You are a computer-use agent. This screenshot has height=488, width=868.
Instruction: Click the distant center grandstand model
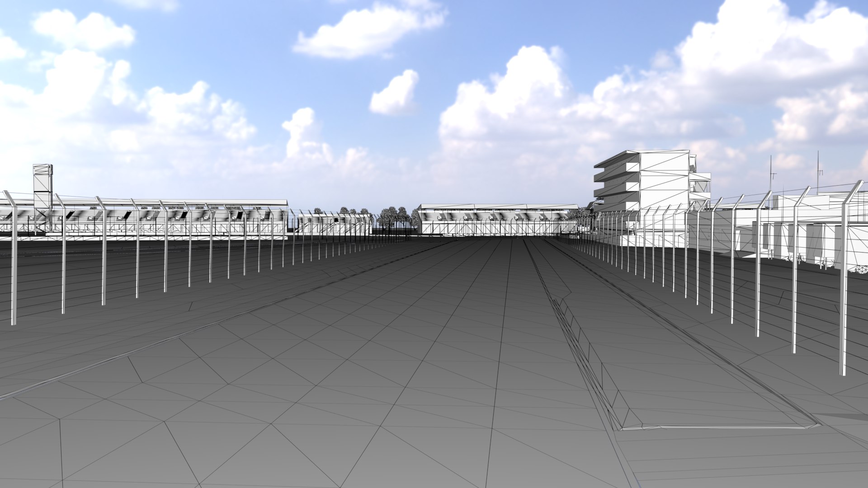tap(498, 220)
